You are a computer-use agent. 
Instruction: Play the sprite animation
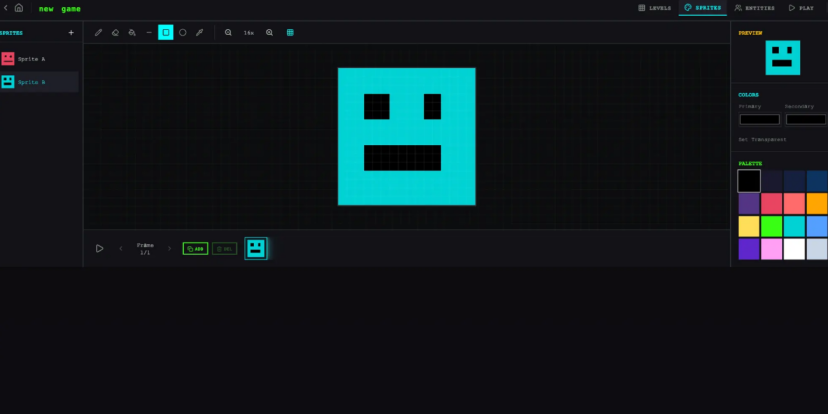pyautogui.click(x=99, y=248)
